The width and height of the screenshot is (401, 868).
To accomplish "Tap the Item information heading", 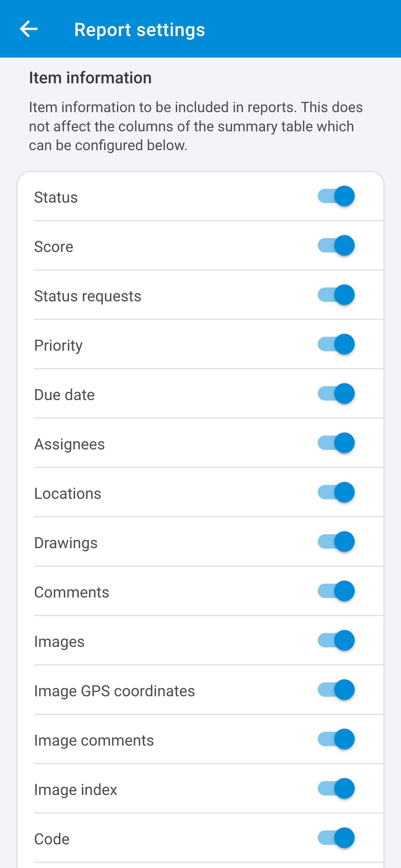I will pos(90,78).
